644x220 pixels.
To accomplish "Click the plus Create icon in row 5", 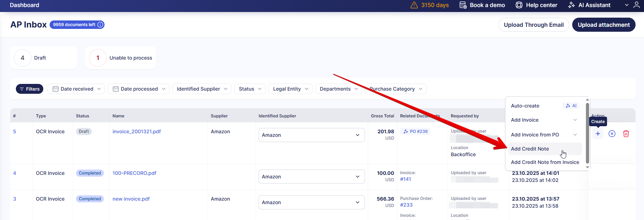I will [598, 134].
